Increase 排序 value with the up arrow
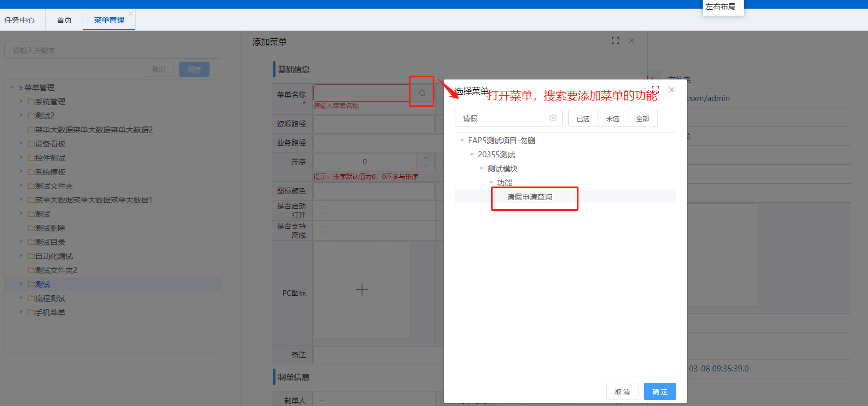This screenshot has height=406, width=868. 426,158
